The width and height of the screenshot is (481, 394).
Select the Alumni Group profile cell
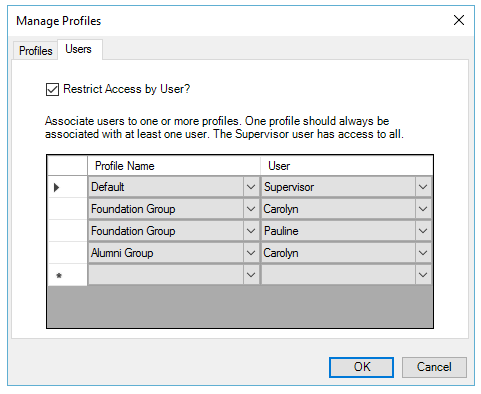[166, 253]
